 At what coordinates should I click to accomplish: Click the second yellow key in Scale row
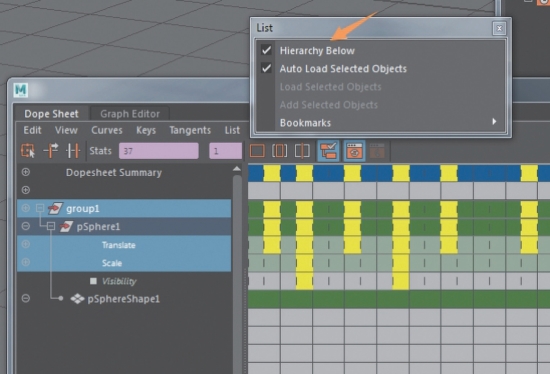tap(401, 263)
